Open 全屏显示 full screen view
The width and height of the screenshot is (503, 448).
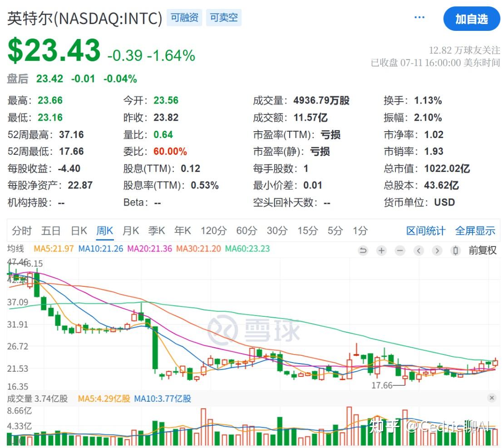pyautogui.click(x=475, y=231)
